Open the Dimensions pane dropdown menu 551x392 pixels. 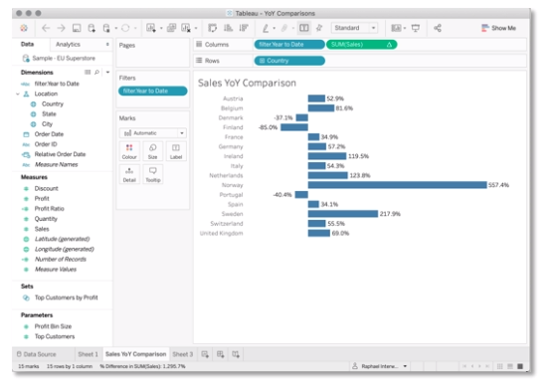(x=107, y=73)
